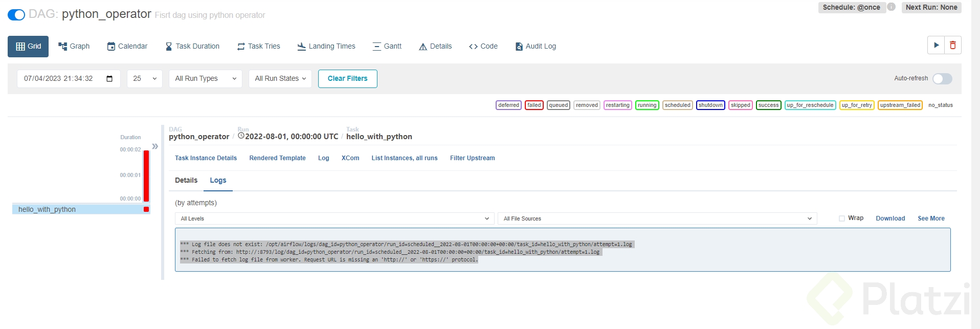This screenshot has height=329, width=980.
Task: Open the All Levels log filter dropdown
Action: coord(335,218)
